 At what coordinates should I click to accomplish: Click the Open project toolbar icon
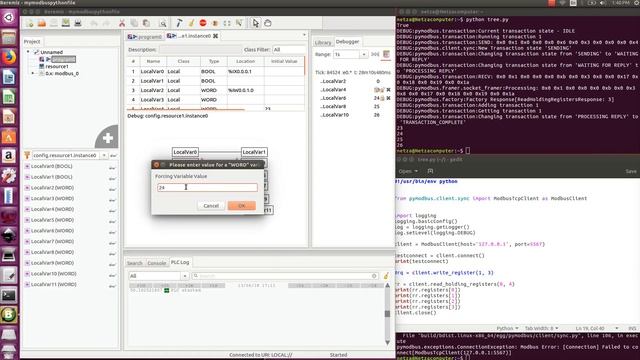[x=42, y=23]
